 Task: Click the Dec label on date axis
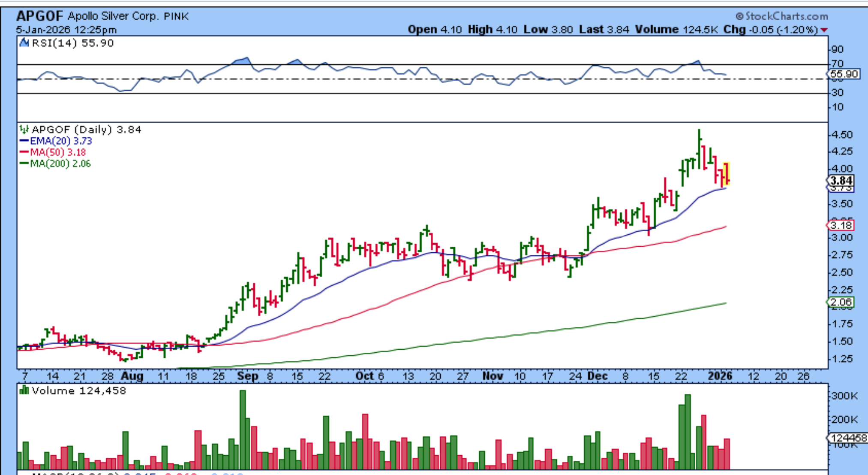coord(598,376)
